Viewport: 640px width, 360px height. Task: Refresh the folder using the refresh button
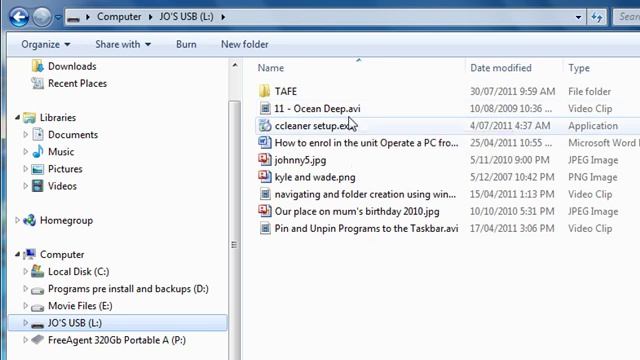pyautogui.click(x=597, y=17)
